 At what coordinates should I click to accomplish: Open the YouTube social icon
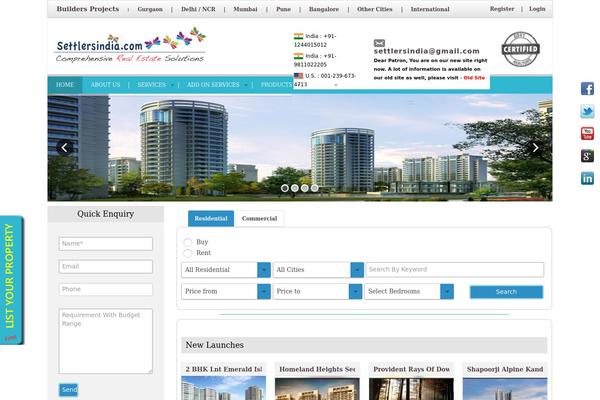587,134
